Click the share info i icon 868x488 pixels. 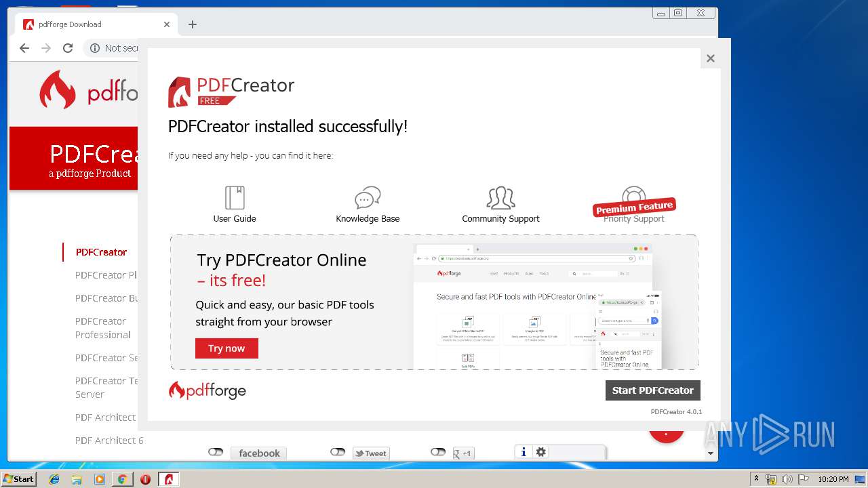click(x=524, y=452)
